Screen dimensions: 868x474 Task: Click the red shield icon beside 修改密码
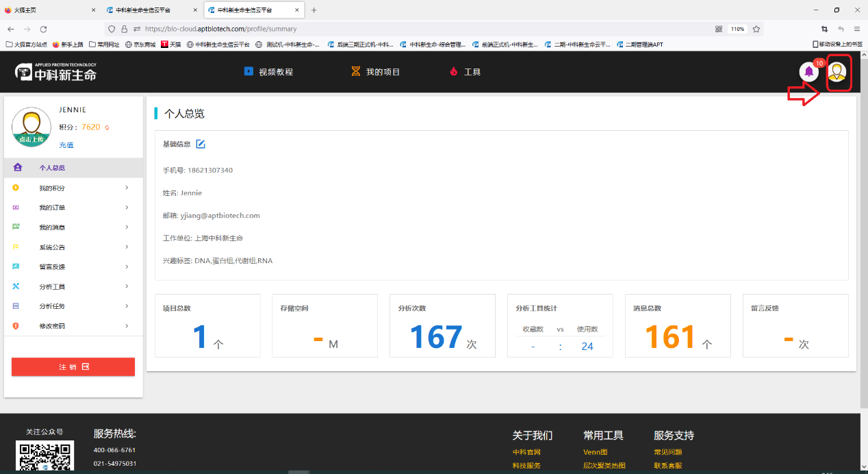[x=17, y=326]
